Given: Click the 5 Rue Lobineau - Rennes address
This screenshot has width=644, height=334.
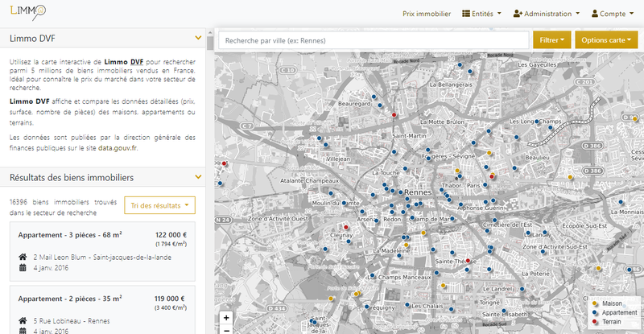Looking at the screenshot, I should coord(72,321).
